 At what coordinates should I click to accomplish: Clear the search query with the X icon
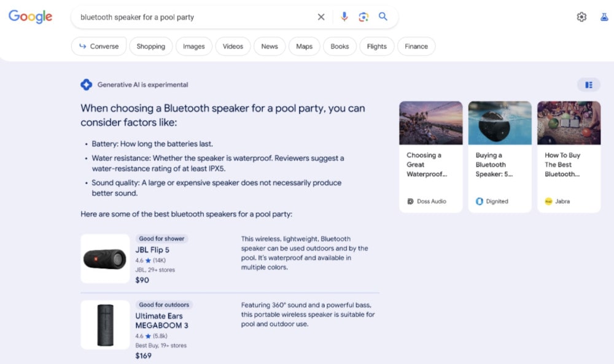click(321, 17)
